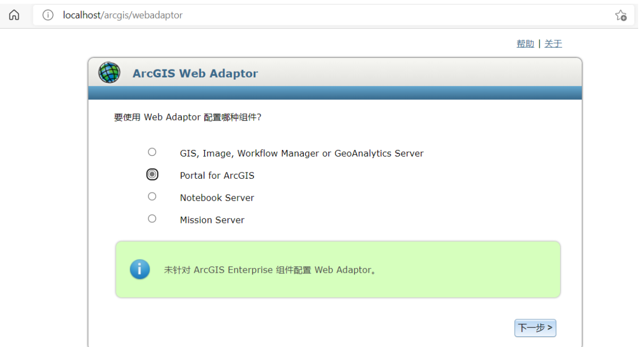Click the Portal for ArcGIS label text

pos(217,175)
